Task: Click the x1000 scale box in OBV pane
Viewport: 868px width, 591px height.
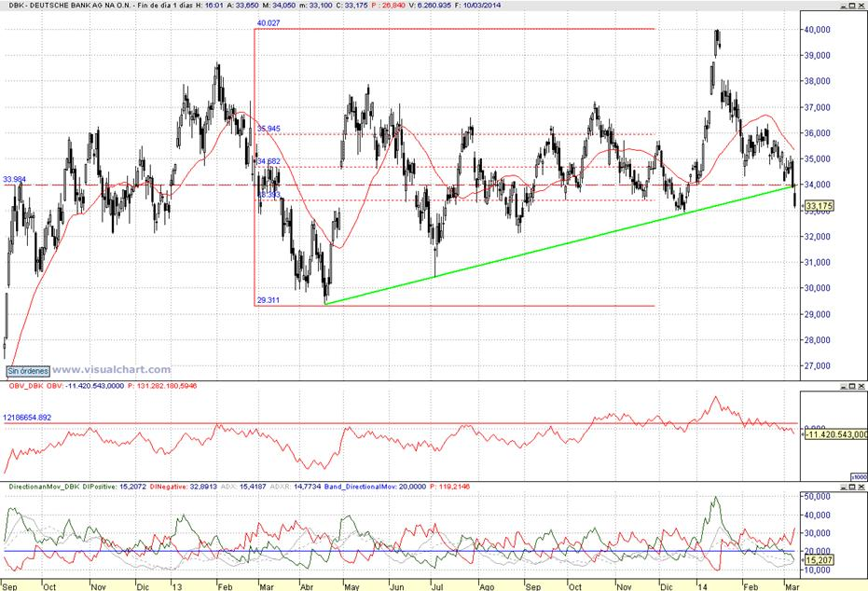Action: (x=859, y=477)
